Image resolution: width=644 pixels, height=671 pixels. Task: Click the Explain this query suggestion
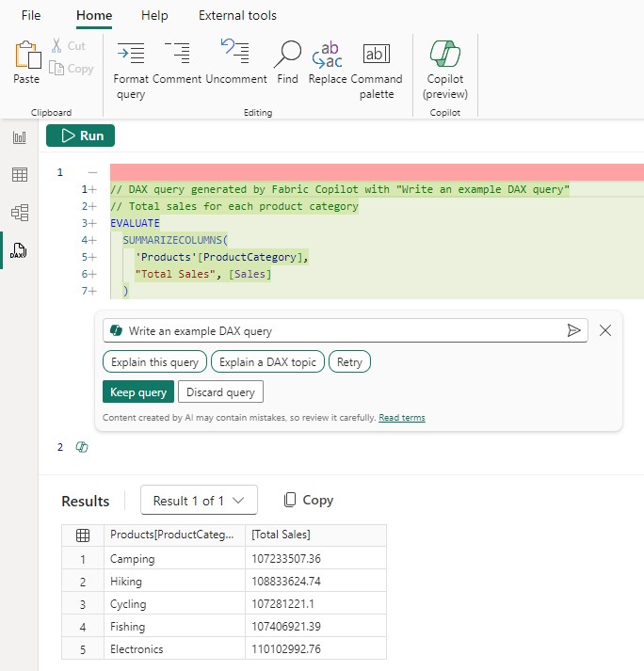pos(154,362)
